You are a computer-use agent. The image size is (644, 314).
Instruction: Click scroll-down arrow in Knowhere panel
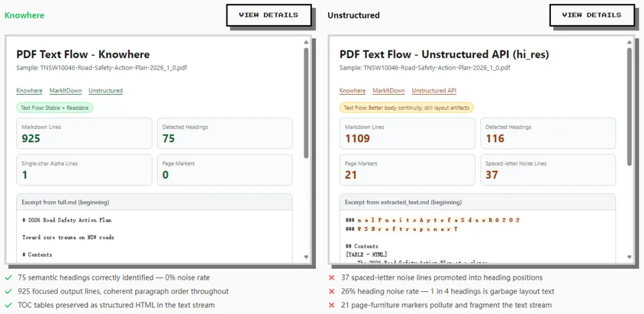306,257
